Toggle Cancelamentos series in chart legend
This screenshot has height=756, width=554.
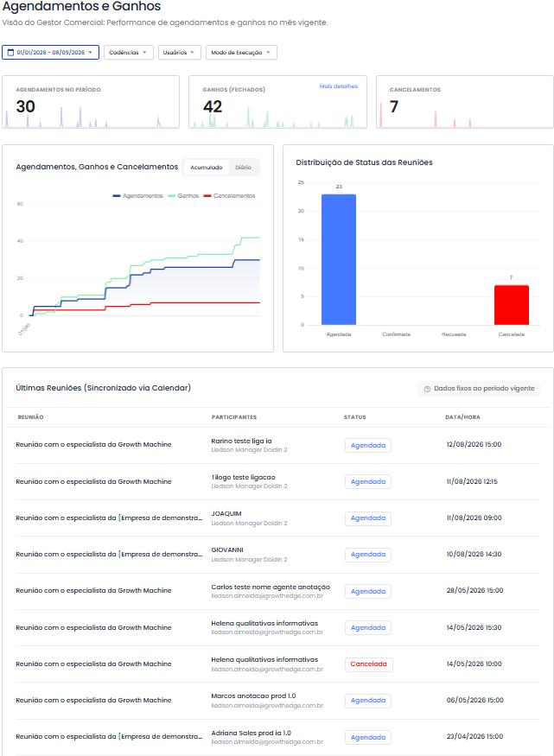(230, 196)
